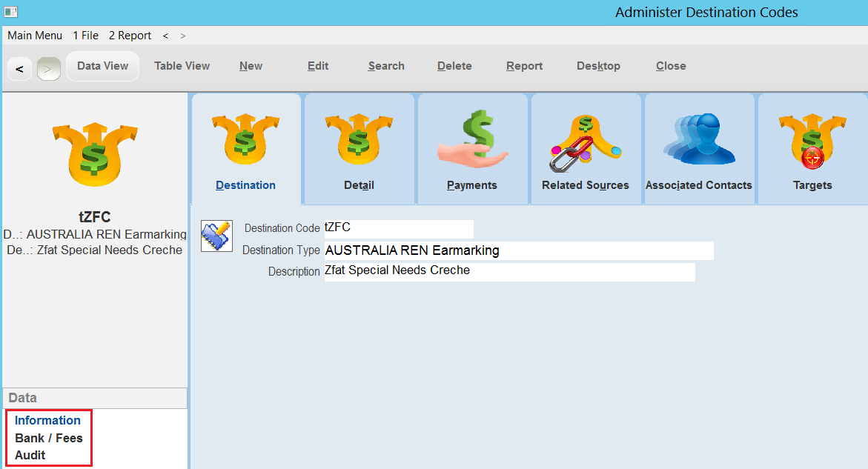868x469 pixels.
Task: Click Delete in the toolbar
Action: (x=454, y=66)
